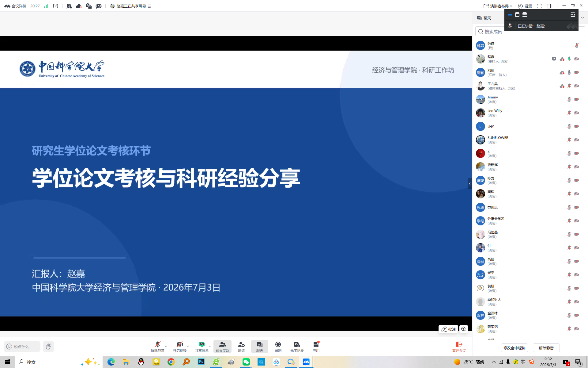The height and width of the screenshot is (368, 588).
Task: Click 赵嘉's screen-sharing status icon
Action: point(554,59)
